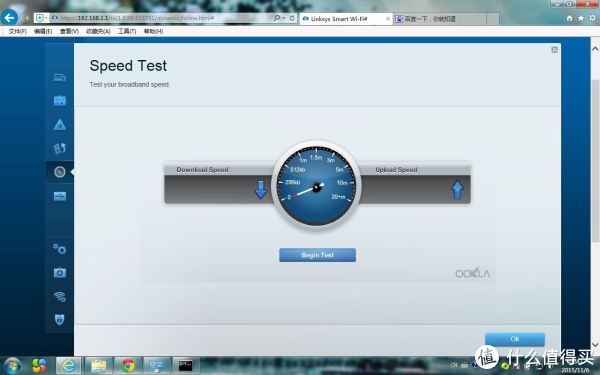Open the 查看(V) menu
600x375 pixels.
[x=69, y=31]
